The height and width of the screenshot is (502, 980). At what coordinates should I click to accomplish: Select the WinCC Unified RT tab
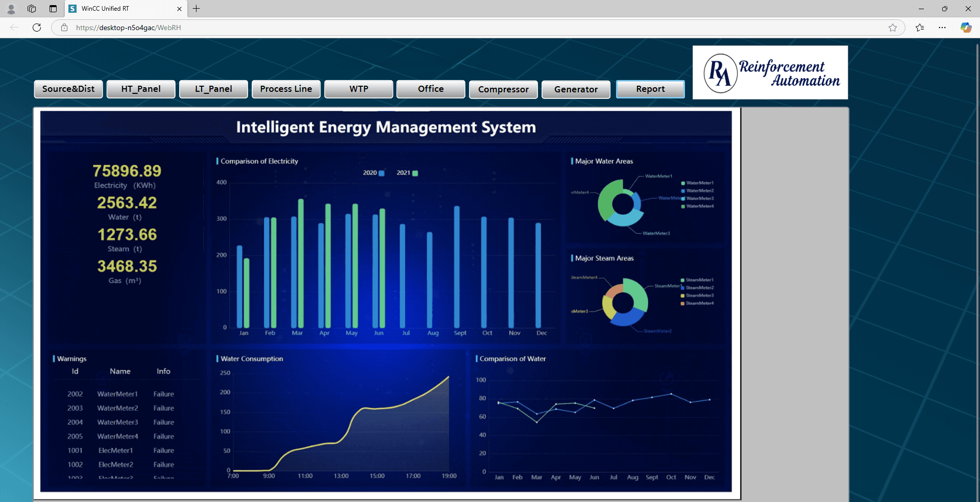(122, 9)
